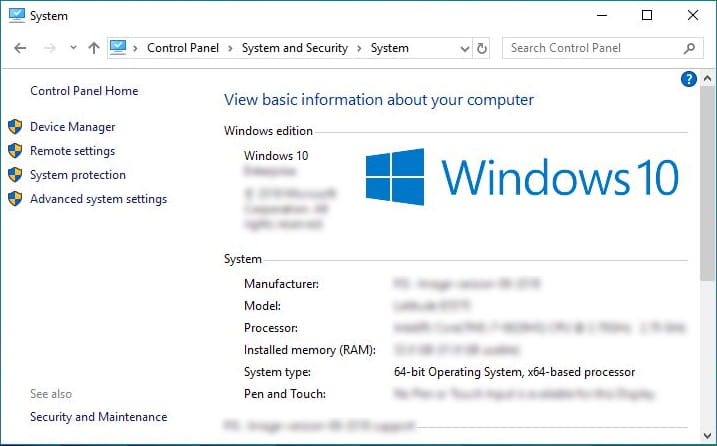Viewport: 717px width, 446px height.
Task: Click the 'Pen and Touch:' label
Action: [x=284, y=394]
